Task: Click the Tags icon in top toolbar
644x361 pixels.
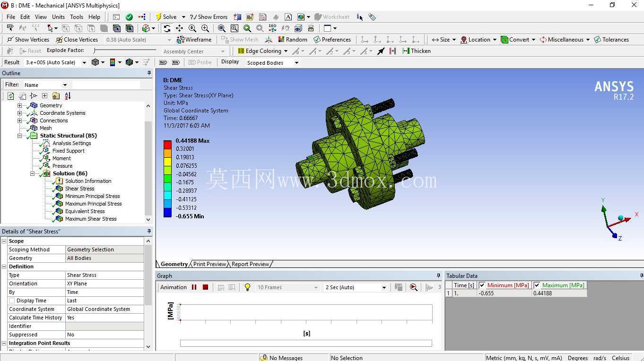Action: click(x=373, y=17)
